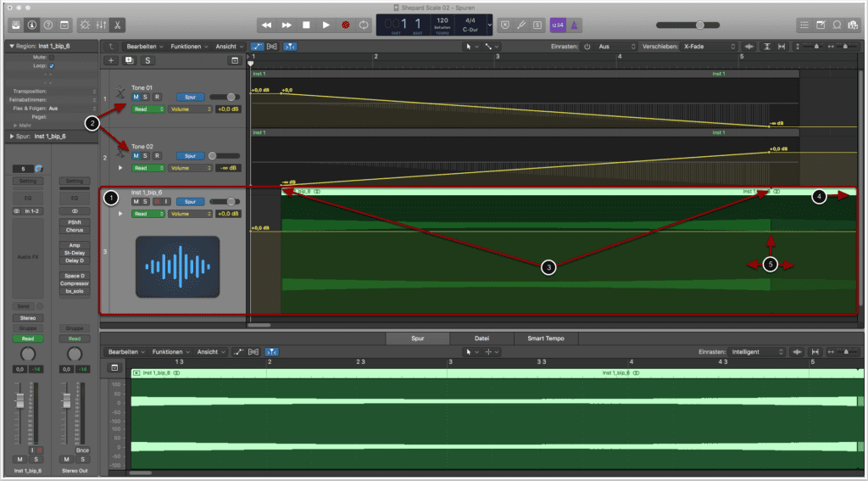Click the Scissors editors icon in toolbar

pyautogui.click(x=116, y=25)
